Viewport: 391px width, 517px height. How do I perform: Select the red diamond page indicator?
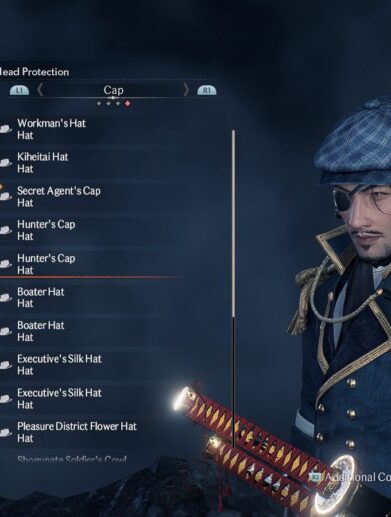127,104
